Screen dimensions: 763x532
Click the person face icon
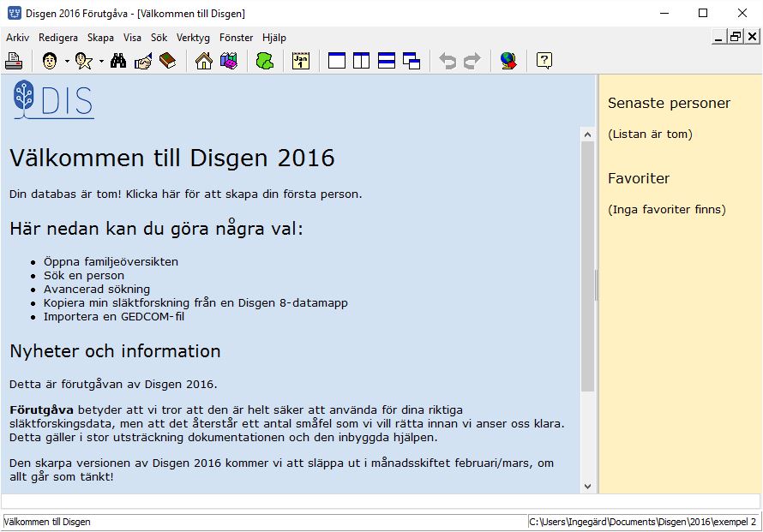tap(50, 61)
